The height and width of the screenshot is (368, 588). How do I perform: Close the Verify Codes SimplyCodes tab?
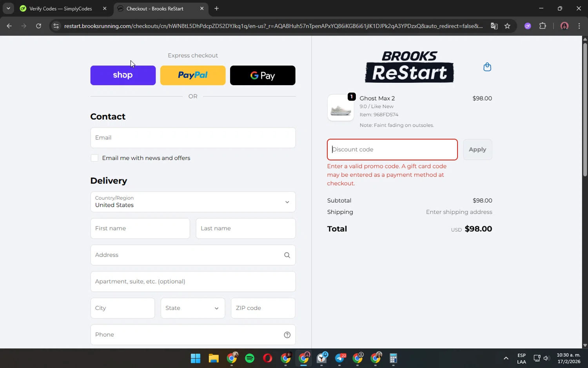(105, 8)
